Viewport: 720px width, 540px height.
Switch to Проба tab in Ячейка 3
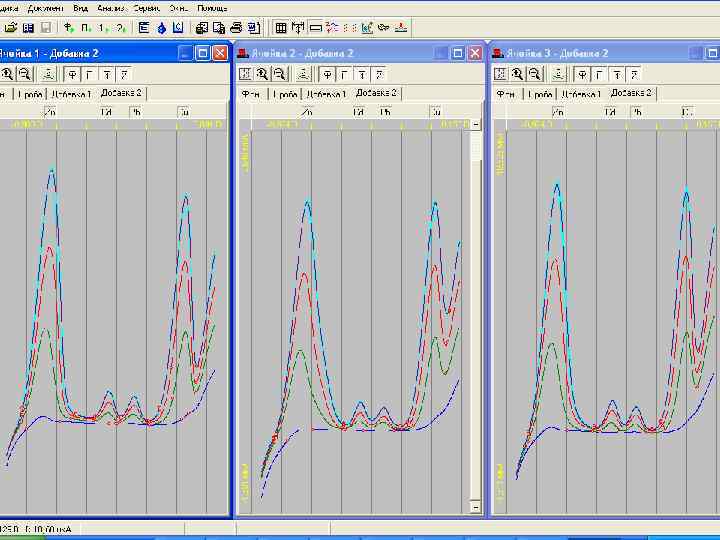click(540, 94)
